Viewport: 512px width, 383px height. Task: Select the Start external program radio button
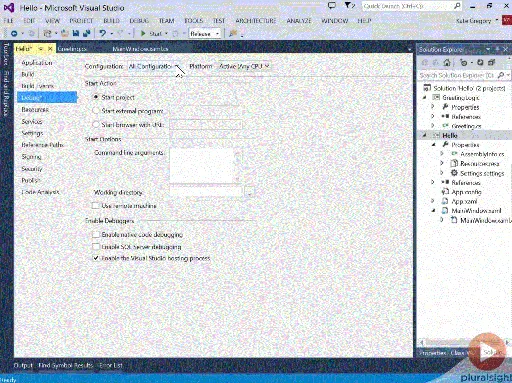coord(96,111)
